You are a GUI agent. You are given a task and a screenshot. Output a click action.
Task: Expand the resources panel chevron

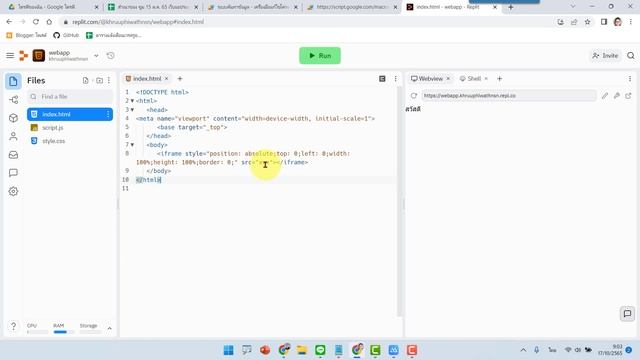click(x=109, y=328)
